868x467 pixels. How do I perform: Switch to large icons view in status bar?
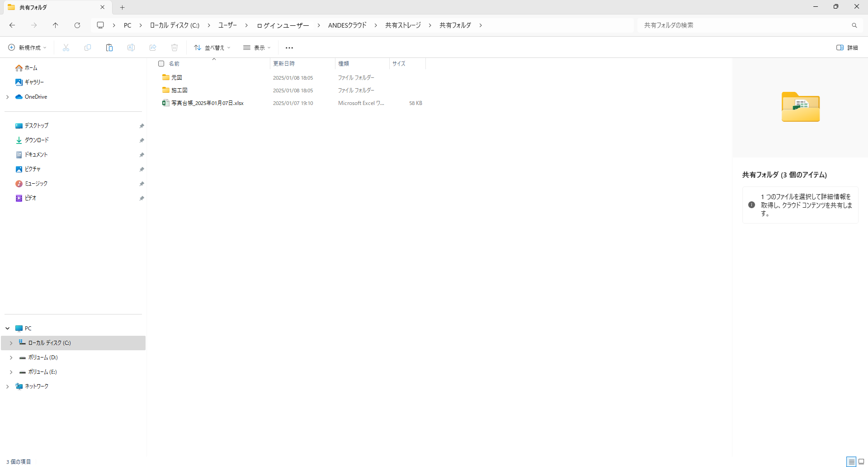pyautogui.click(x=861, y=462)
